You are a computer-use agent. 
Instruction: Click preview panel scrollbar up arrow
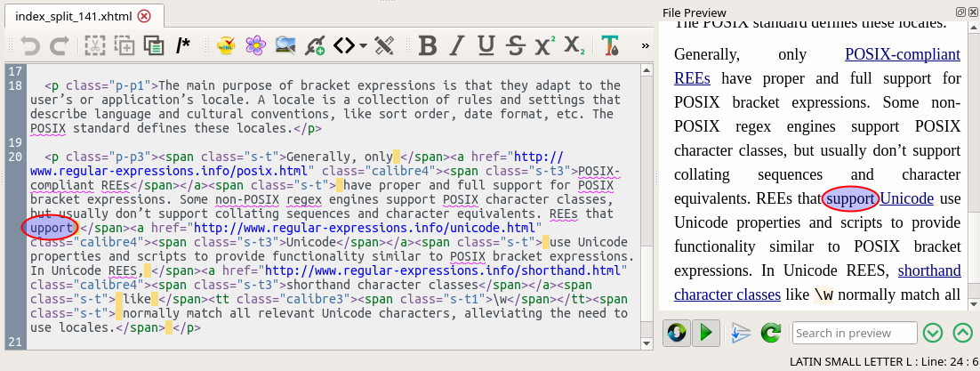pyautogui.click(x=975, y=28)
